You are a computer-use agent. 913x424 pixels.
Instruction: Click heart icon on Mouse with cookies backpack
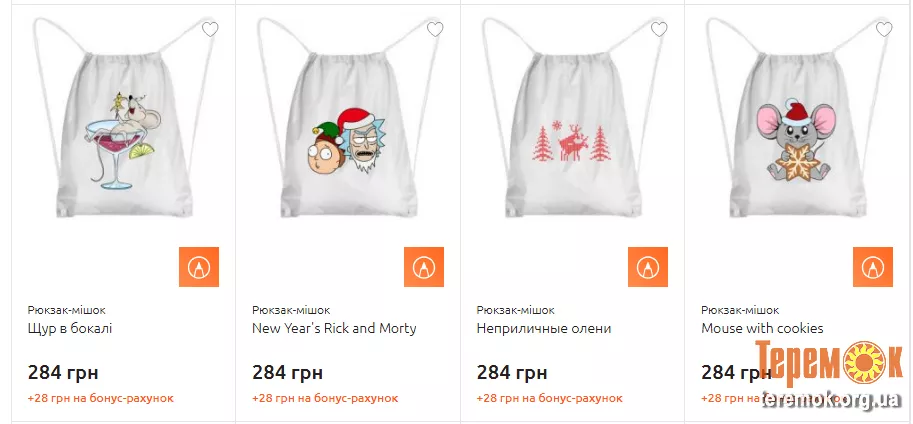point(884,29)
